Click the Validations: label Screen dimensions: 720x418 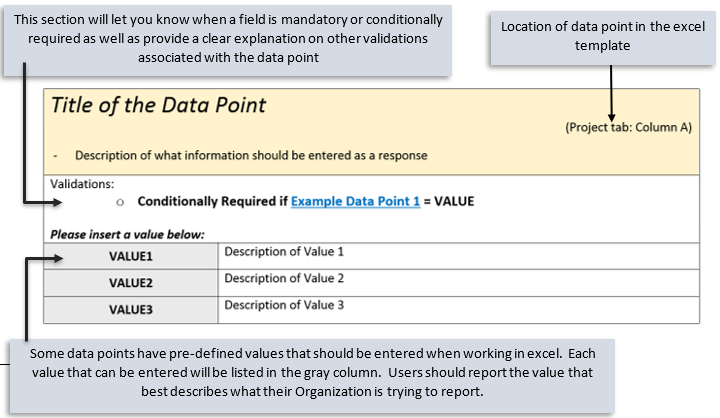[82, 184]
